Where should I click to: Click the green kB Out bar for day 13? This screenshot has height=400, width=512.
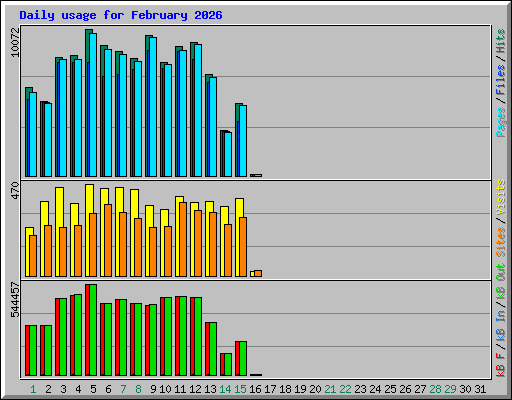pos(213,349)
